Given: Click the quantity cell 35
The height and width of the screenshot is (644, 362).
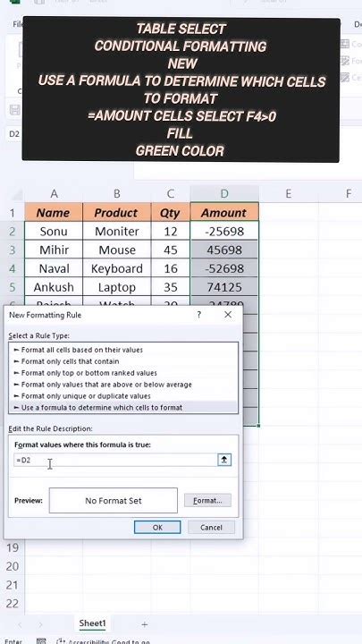Looking at the screenshot, I should 171,287.
